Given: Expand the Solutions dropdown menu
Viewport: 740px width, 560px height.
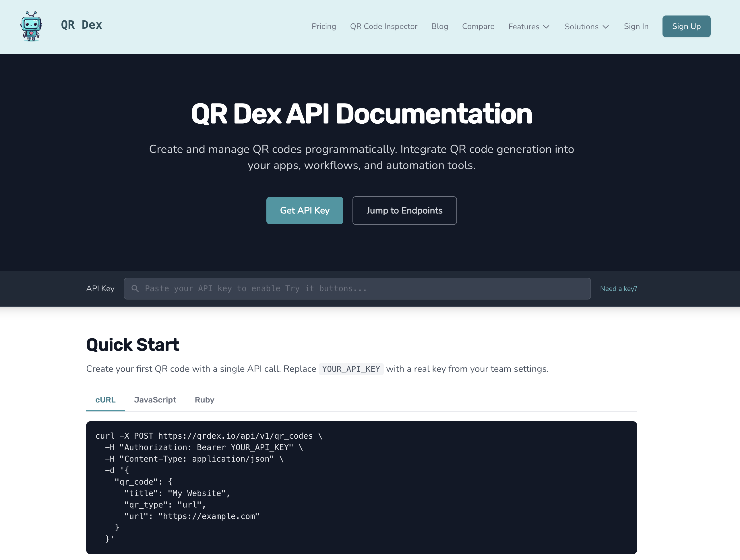Looking at the screenshot, I should [586, 27].
